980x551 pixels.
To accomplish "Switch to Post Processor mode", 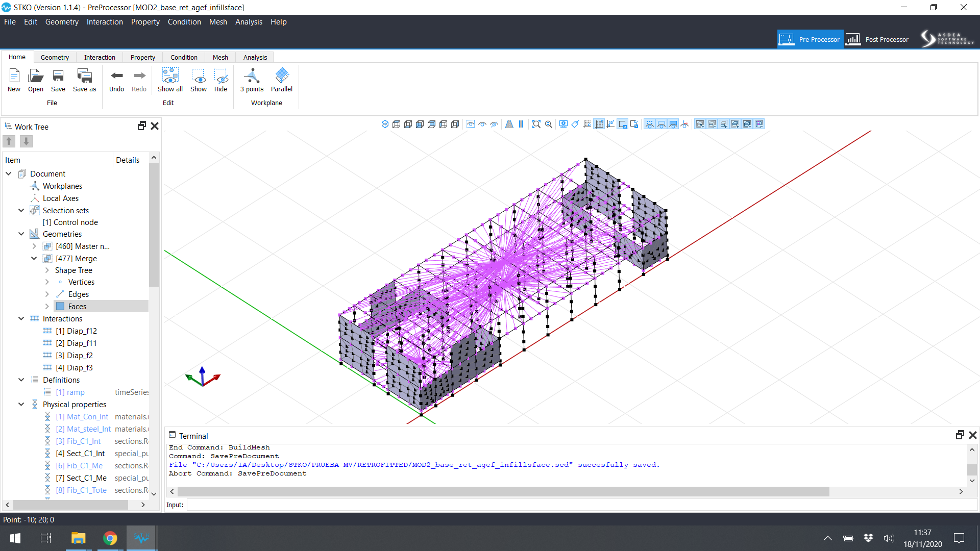I will coord(877,39).
